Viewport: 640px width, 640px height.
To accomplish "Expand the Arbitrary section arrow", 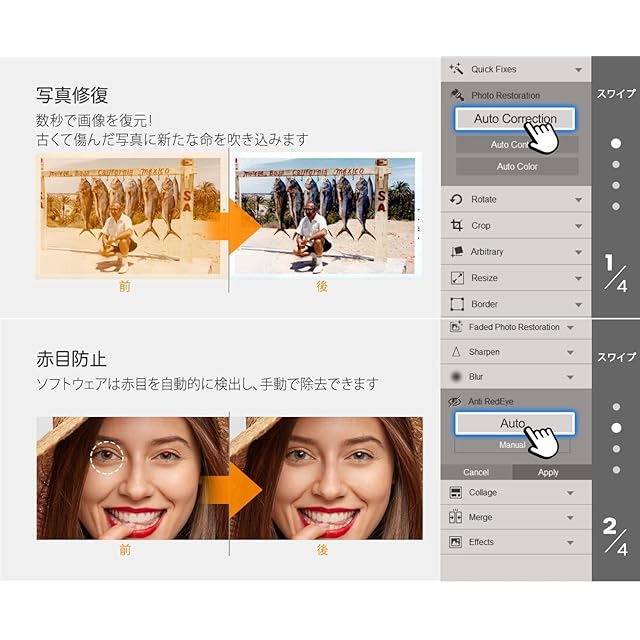I will pyautogui.click(x=578, y=252).
